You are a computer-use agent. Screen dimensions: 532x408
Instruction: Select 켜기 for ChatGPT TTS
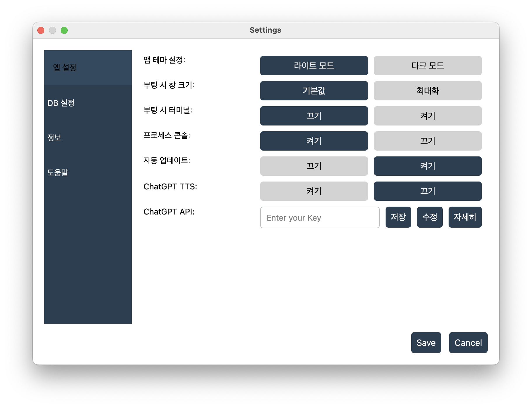tap(314, 191)
